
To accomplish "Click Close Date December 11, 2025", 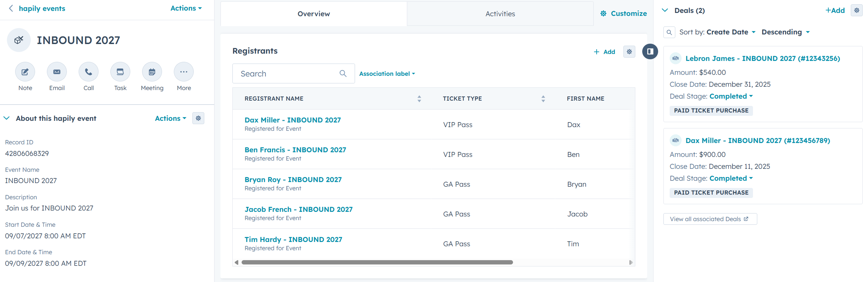I will tap(739, 166).
